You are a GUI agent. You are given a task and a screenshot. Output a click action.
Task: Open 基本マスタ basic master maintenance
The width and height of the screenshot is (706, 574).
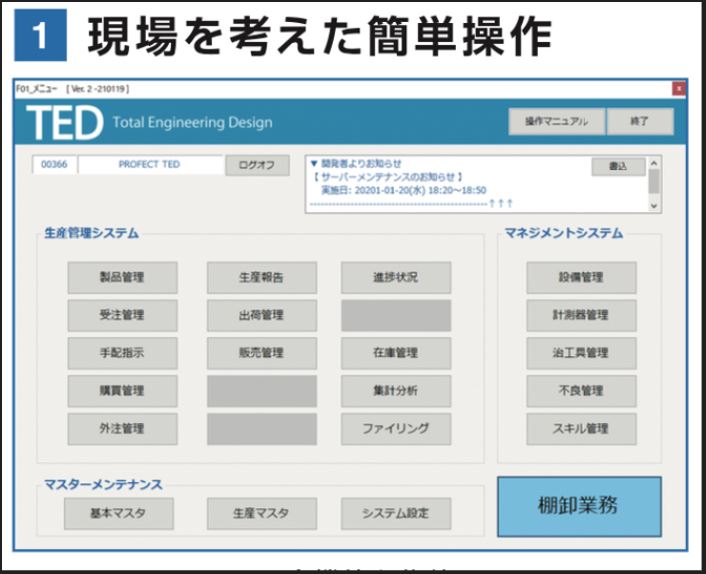(118, 513)
